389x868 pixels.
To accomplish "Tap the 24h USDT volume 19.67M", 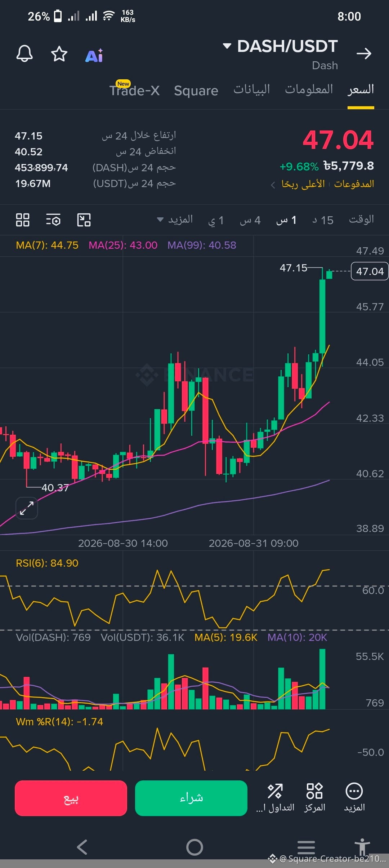I will tap(33, 183).
